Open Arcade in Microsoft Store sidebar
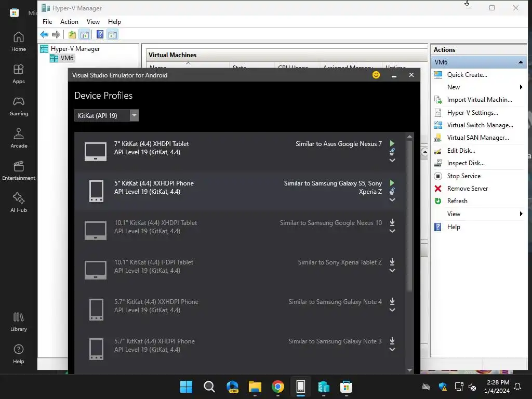Image resolution: width=532 pixels, height=399 pixels. tap(19, 138)
